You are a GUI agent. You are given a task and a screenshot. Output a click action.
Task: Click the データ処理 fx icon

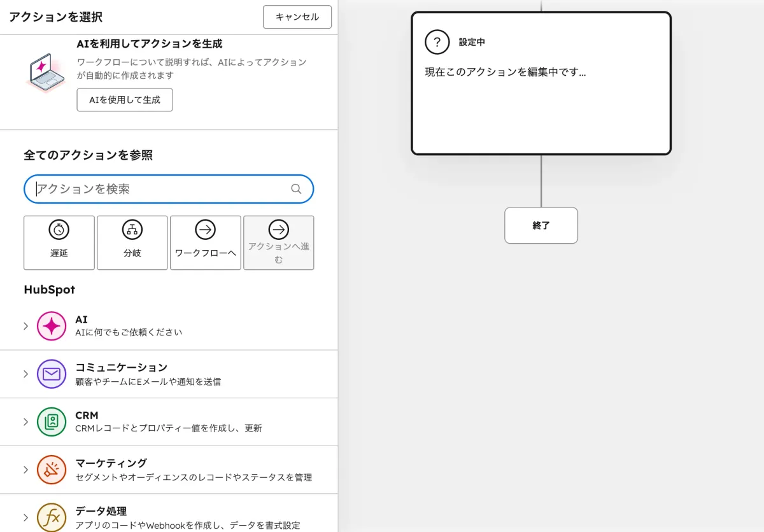[52, 517]
